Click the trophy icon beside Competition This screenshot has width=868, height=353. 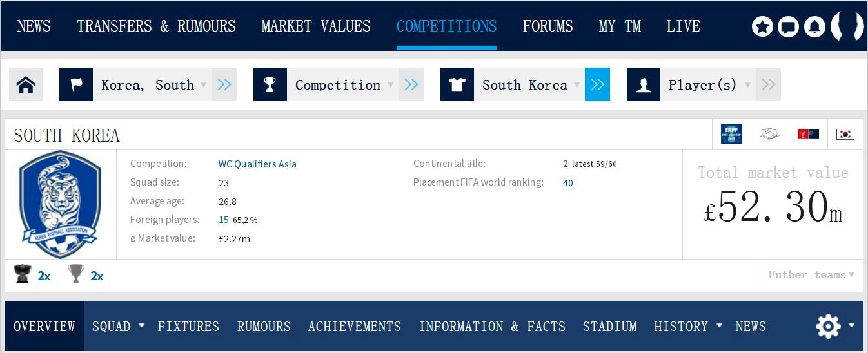coord(270,84)
